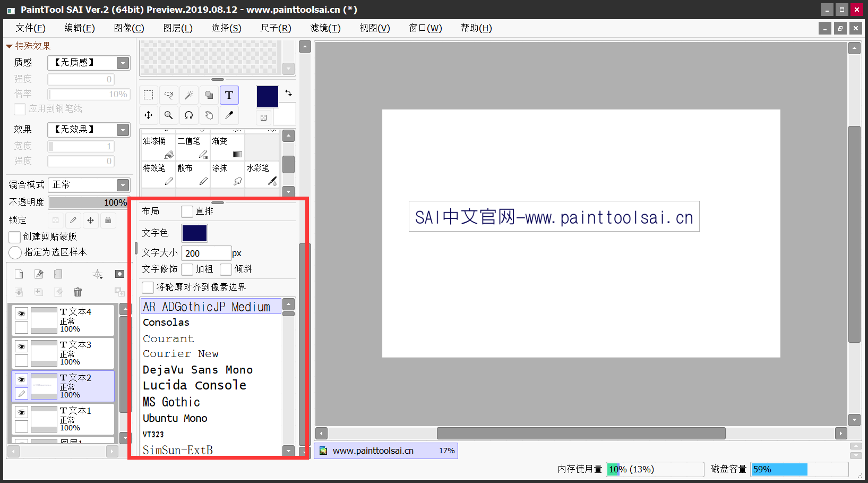Screen dimensions: 868x483
Task: Open the 文件(F) menu
Action: (30, 28)
